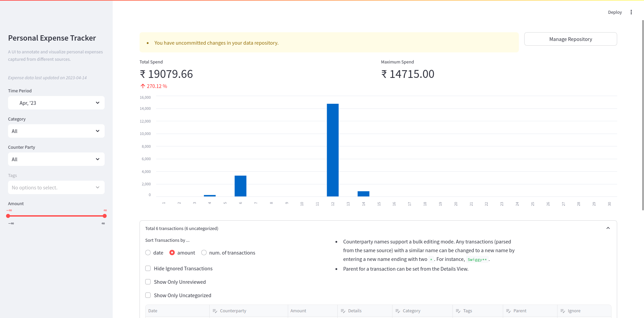Open the three-dot main menu
The image size is (644, 318).
point(631,12)
